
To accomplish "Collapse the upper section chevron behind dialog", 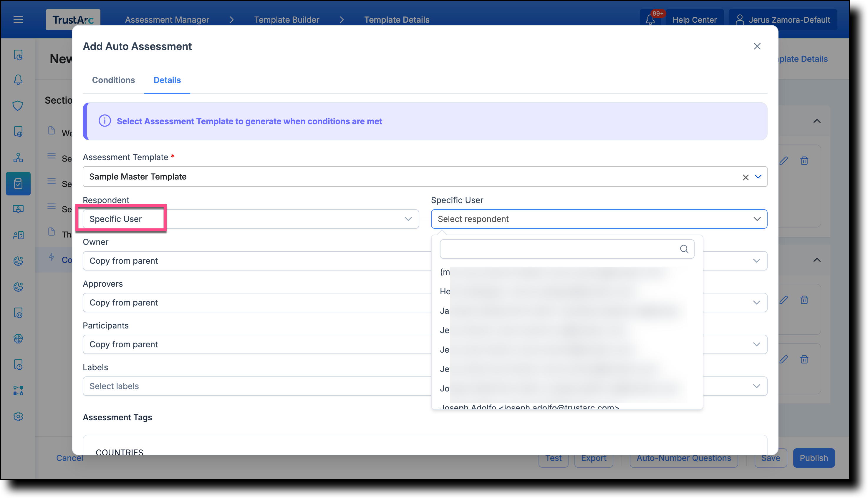I will point(817,121).
